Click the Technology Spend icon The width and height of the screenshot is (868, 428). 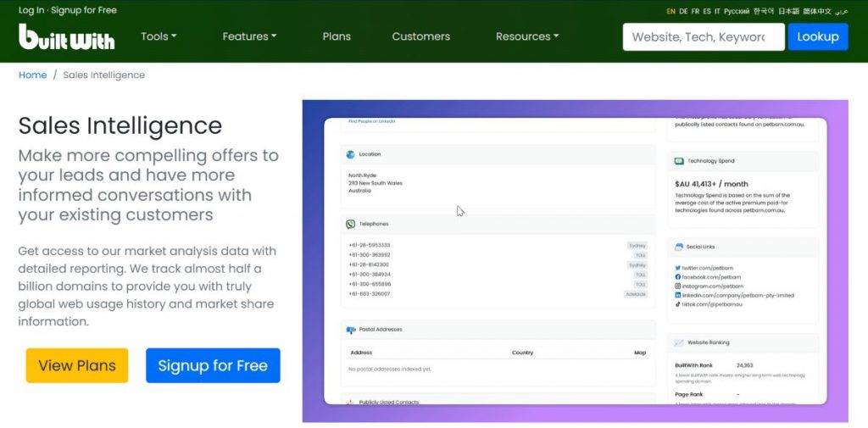[679, 161]
